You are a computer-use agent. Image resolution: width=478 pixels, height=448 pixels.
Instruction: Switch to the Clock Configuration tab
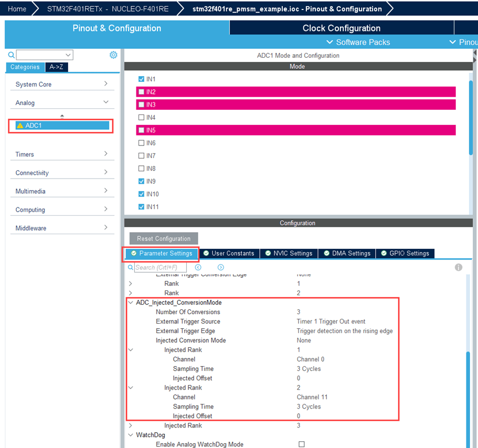[x=341, y=28]
